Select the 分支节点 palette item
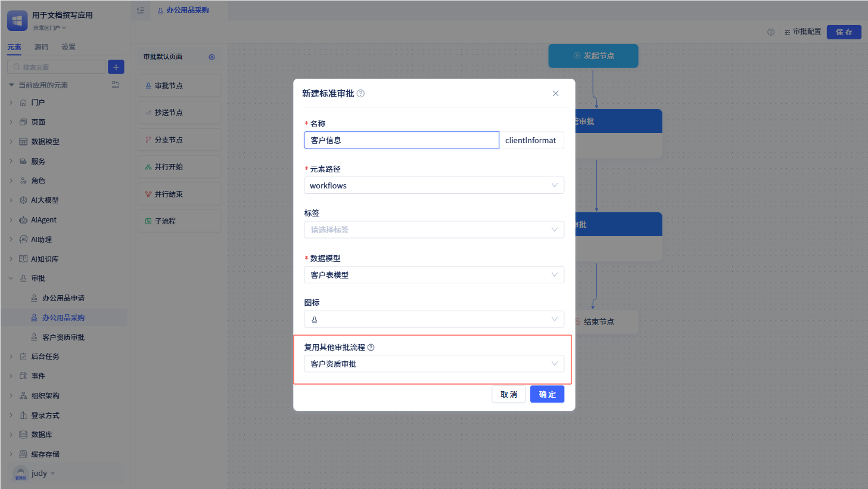This screenshot has height=489, width=868. (179, 140)
